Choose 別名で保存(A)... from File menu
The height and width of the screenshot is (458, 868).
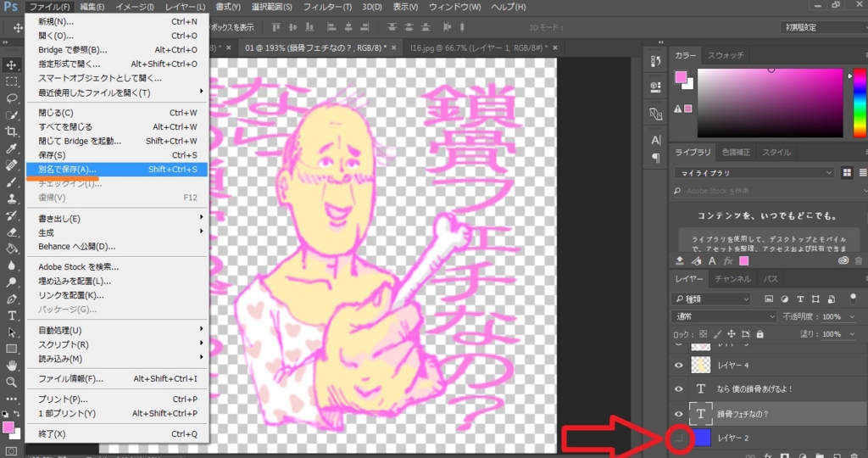point(117,169)
